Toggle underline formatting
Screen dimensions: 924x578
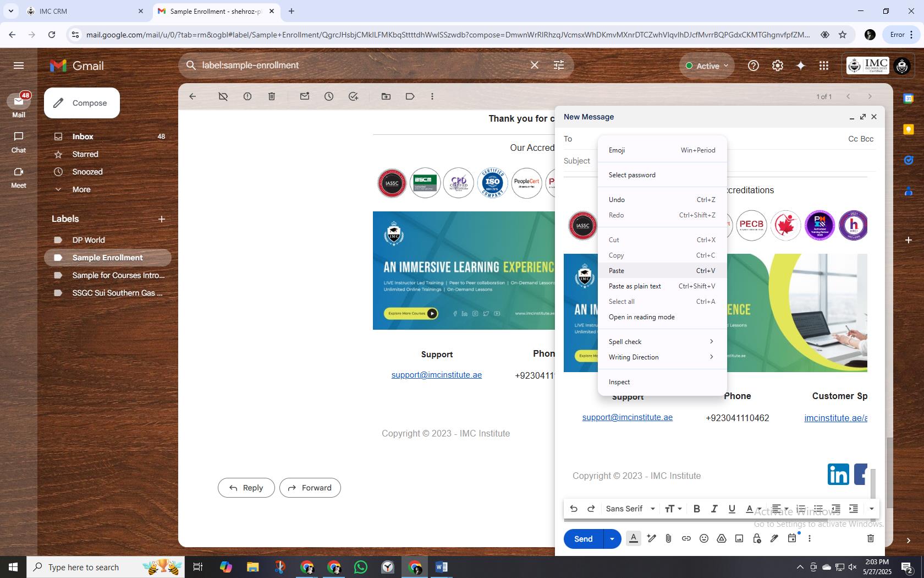(732, 509)
